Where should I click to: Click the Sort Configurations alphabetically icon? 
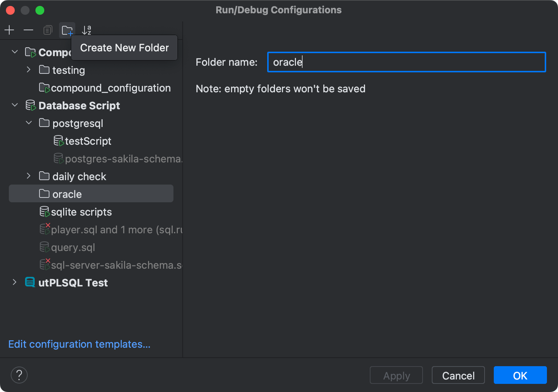tap(87, 30)
